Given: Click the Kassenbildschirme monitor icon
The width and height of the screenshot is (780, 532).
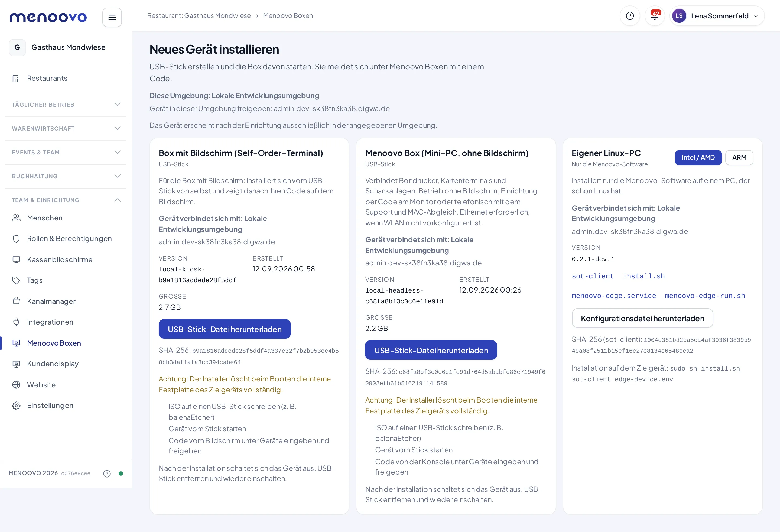Looking at the screenshot, I should coord(16,259).
